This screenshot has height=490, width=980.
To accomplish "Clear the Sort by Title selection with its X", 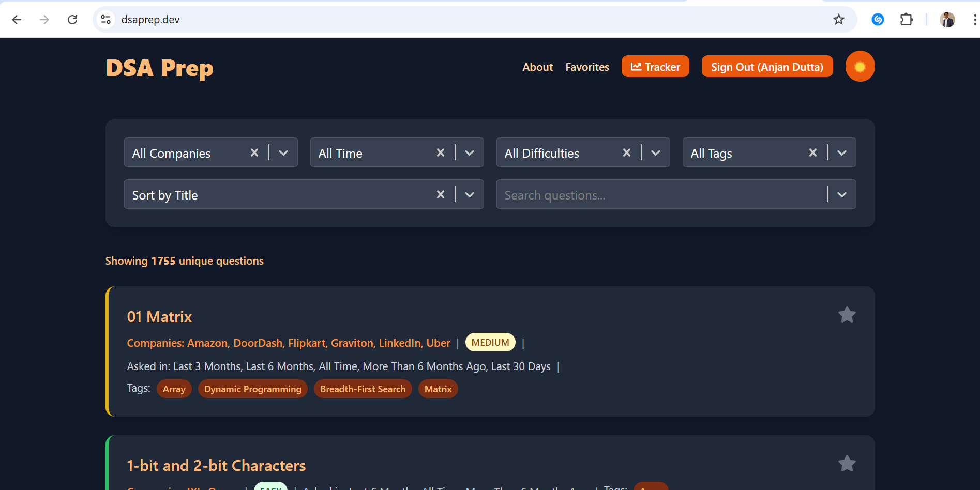I will (440, 194).
